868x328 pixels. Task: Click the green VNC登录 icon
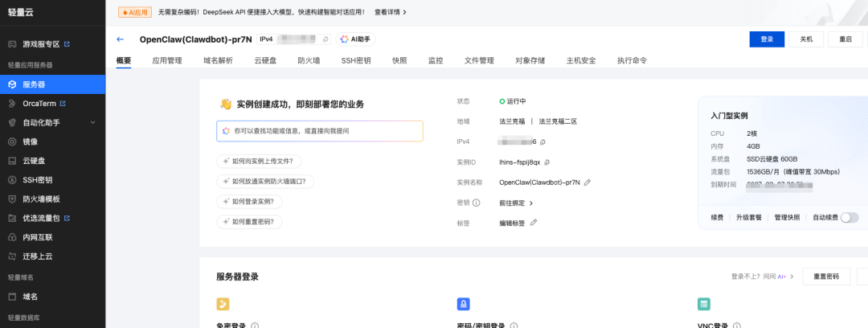point(703,304)
